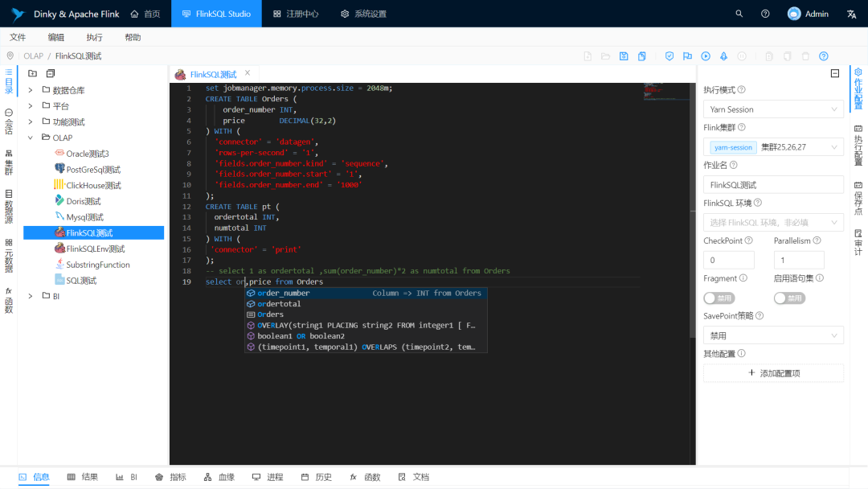Collapse the OLAP folder
The width and height of the screenshot is (868, 489).
click(31, 138)
